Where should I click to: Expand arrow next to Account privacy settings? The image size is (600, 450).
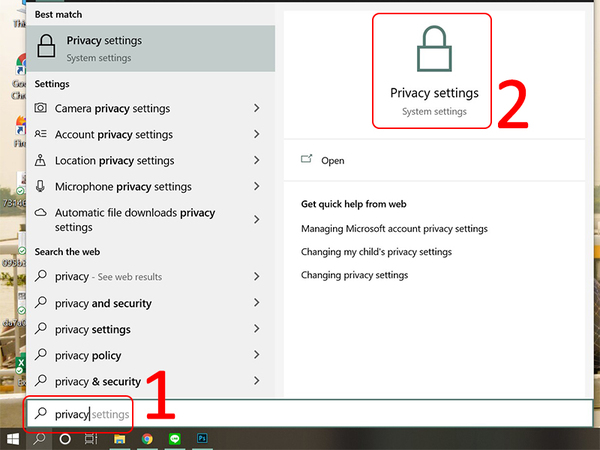click(256, 134)
